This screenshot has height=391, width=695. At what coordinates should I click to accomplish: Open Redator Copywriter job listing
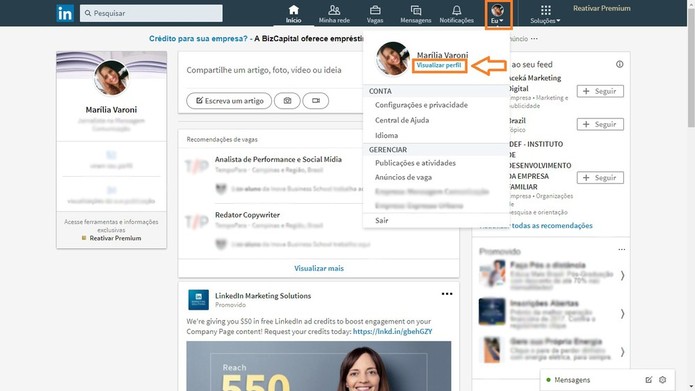click(x=247, y=215)
